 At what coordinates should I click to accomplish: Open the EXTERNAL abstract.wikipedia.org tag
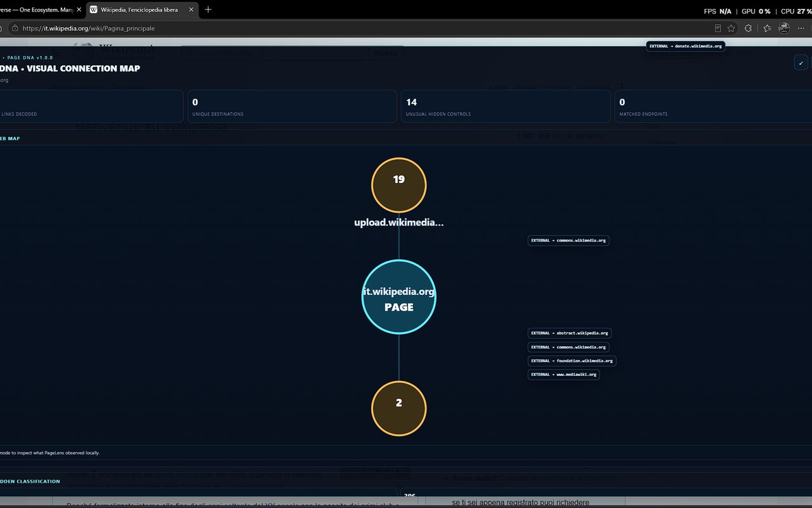click(x=570, y=333)
